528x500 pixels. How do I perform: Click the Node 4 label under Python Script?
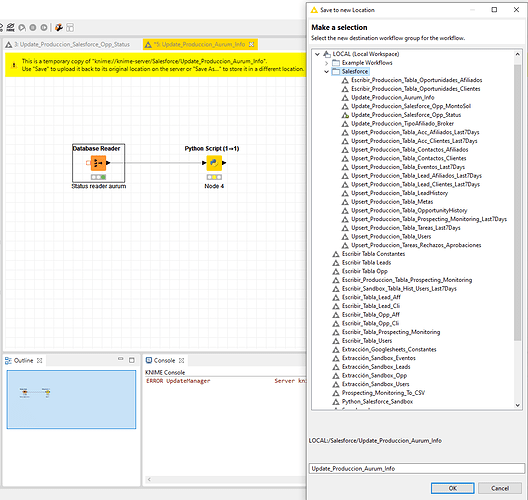click(214, 186)
